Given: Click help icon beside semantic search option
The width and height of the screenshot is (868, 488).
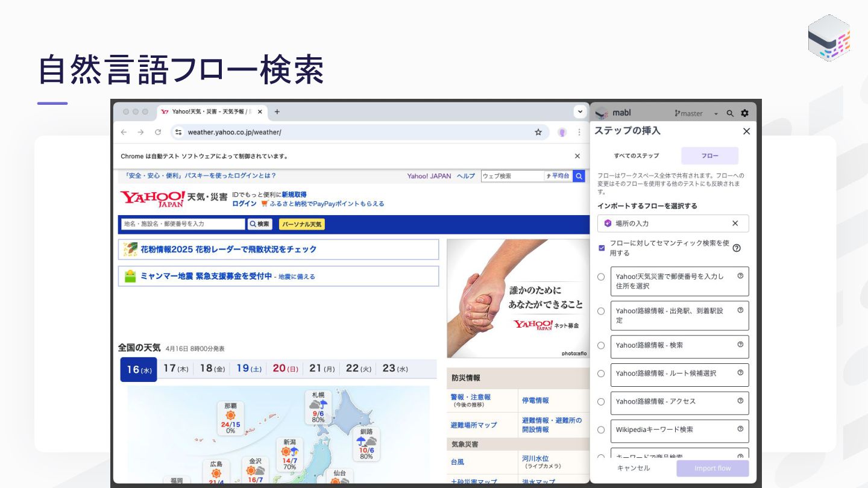Looking at the screenshot, I should tap(736, 248).
